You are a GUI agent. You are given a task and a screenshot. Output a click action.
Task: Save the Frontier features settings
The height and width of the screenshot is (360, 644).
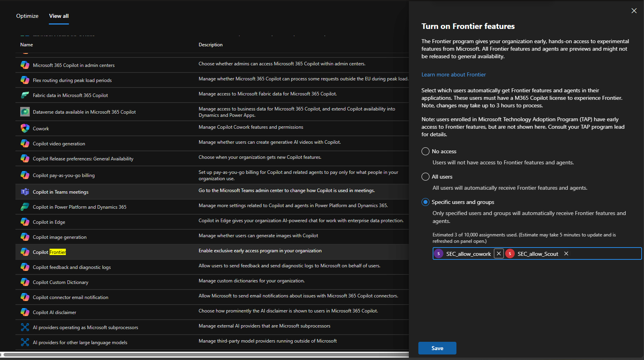pos(437,348)
